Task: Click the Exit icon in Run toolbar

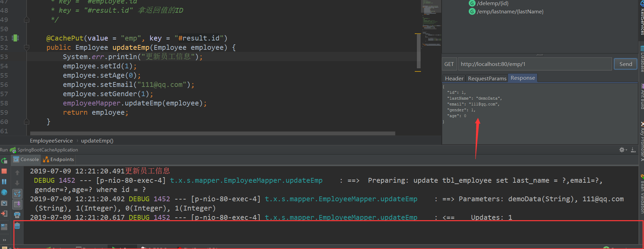Action: [4, 214]
